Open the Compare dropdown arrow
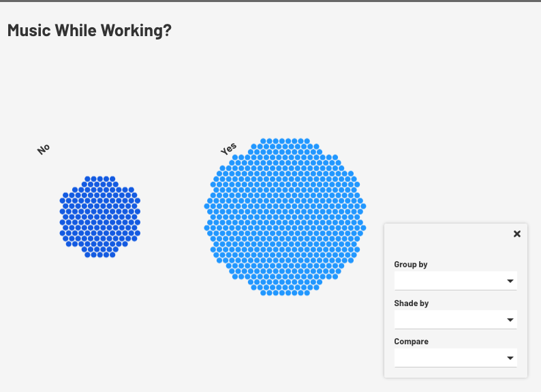Screen dimensions: 541x392 tap(510, 358)
